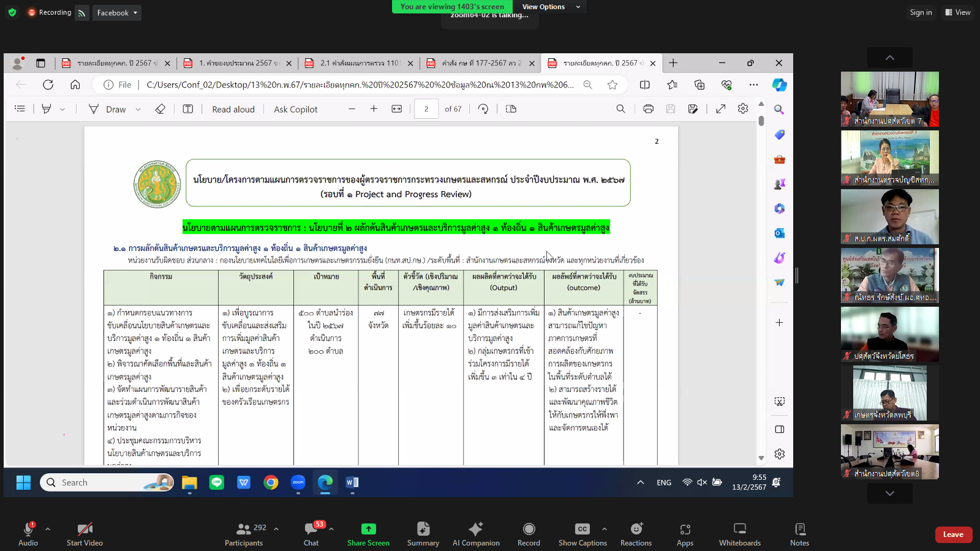Screen dimensions: 980x551
Task: Switch to the 'คำสั่ง กษ ที่ 177-2567' tab
Action: coord(481,63)
